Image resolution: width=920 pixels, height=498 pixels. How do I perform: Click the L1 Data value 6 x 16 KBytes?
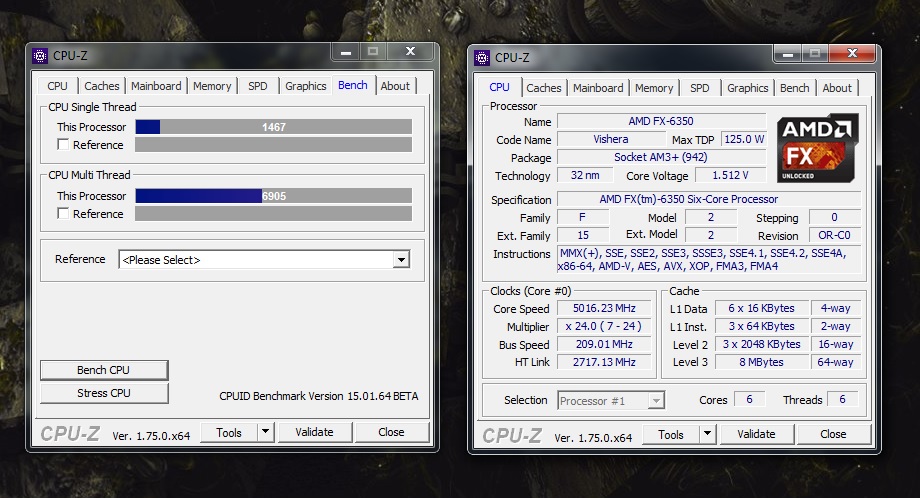[x=762, y=309]
